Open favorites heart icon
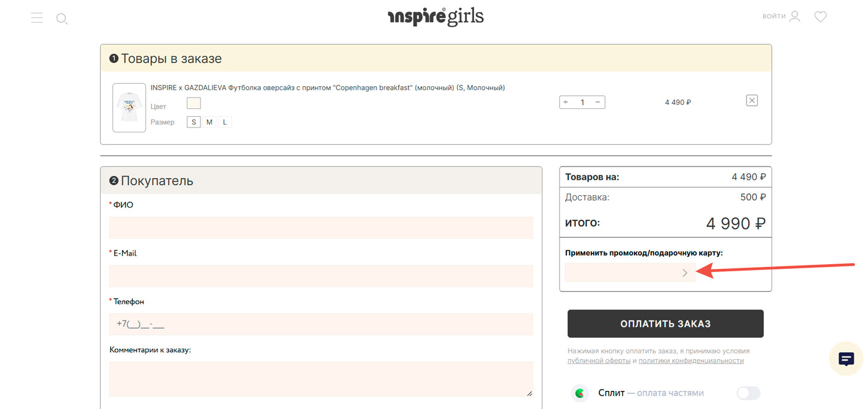Screen dimensions: 868x409 click(821, 17)
